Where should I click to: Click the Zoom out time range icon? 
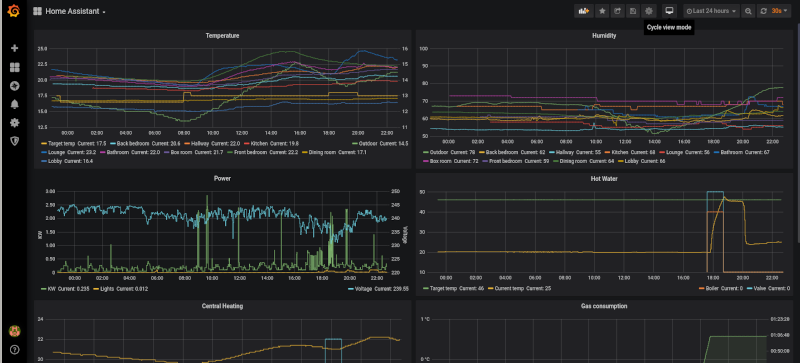pyautogui.click(x=748, y=11)
